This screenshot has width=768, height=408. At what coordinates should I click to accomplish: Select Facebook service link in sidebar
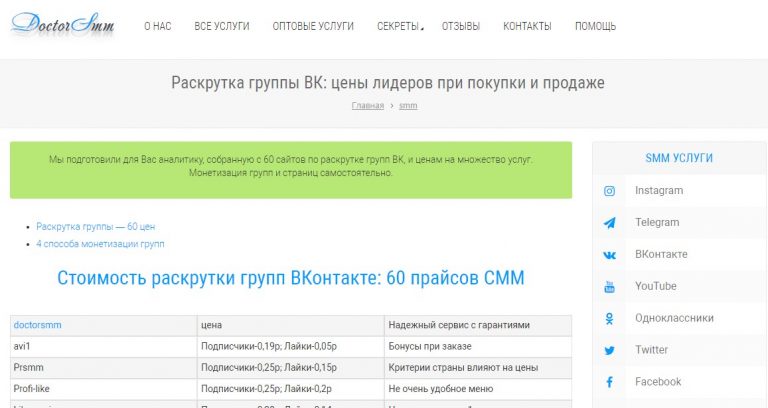(658, 382)
